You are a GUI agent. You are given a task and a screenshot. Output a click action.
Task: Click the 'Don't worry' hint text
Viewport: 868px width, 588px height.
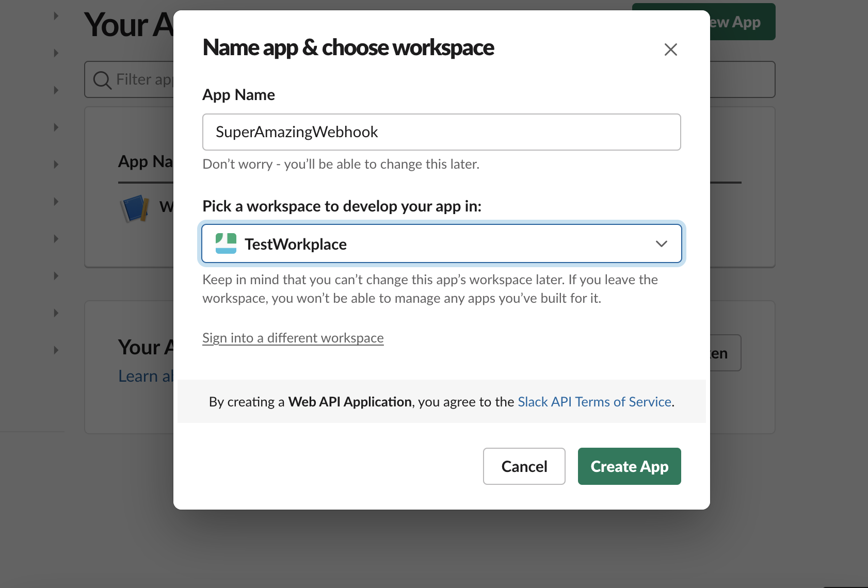point(341,164)
